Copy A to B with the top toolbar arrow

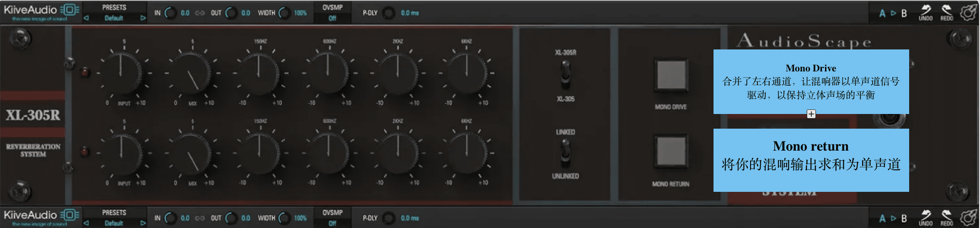tap(893, 13)
